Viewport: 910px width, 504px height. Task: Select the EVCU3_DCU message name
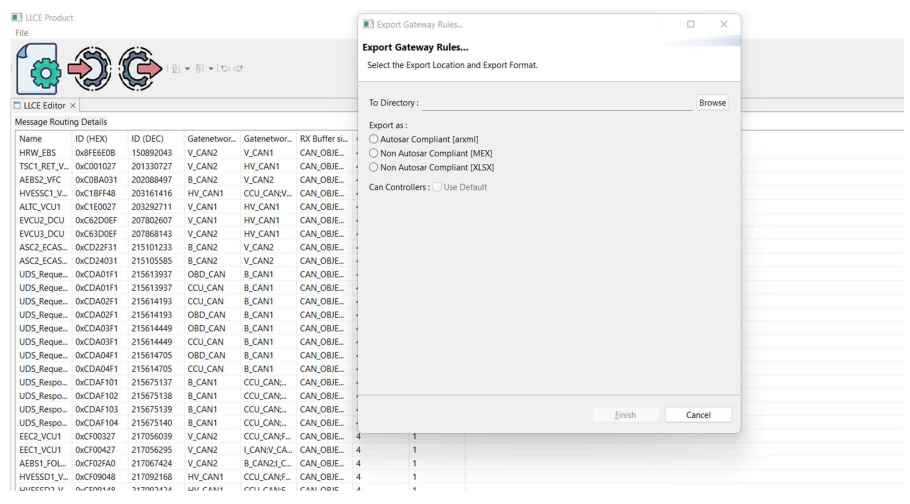pyautogui.click(x=42, y=234)
